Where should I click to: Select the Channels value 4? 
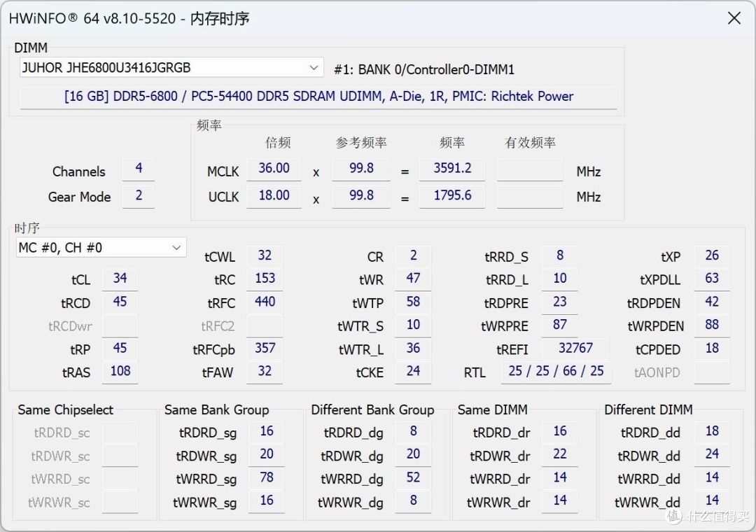click(139, 169)
